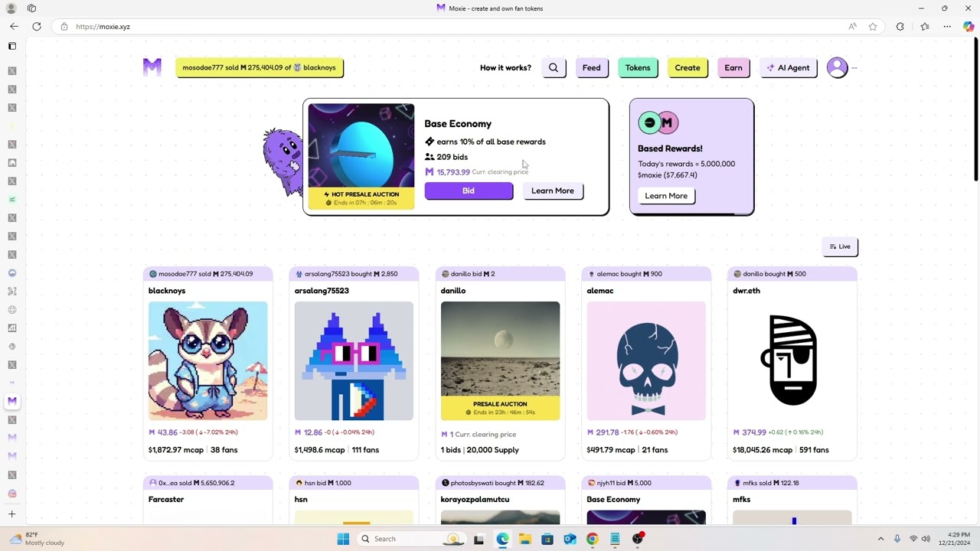Toggle the Live feed filter
The height and width of the screenshot is (551, 980).
tap(840, 246)
